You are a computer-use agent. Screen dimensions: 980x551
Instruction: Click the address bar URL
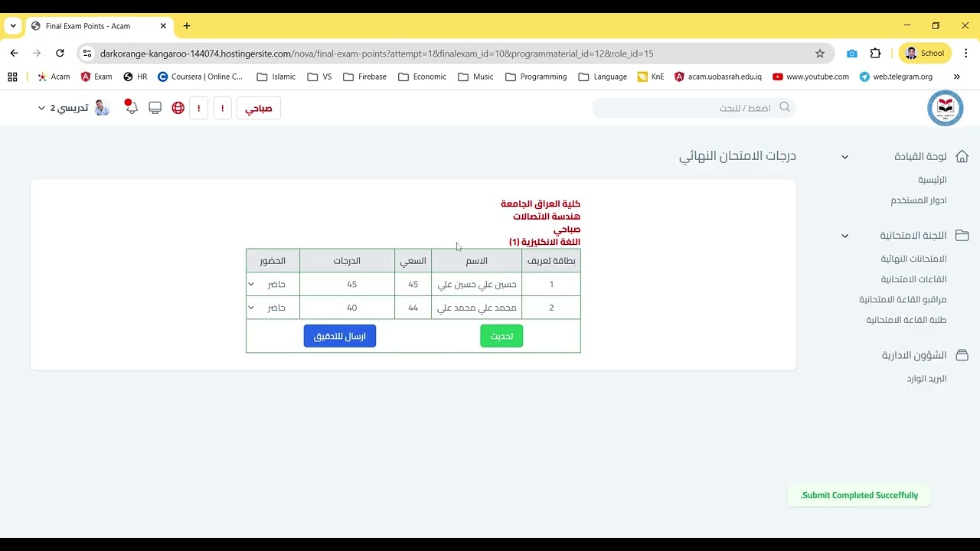point(377,54)
